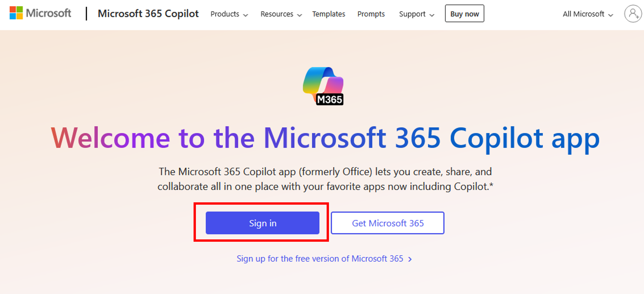Expand the Products dropdown menu

pos(229,14)
